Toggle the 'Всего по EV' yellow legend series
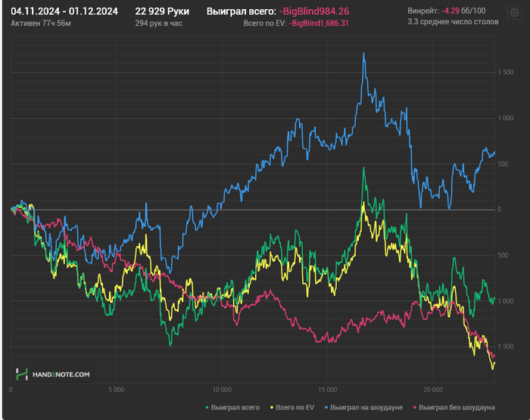530x420 pixels. tap(292, 407)
